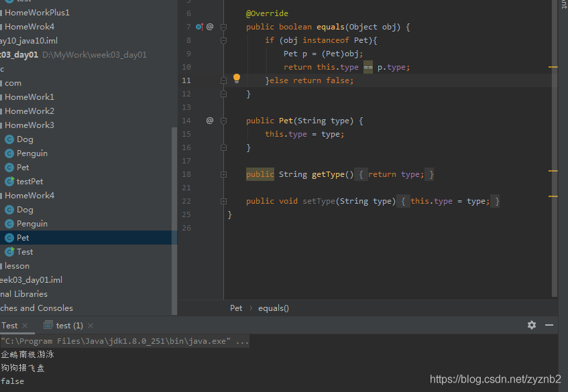
Task: Click the yellow lightbulb quick-fix icon
Action: (237, 78)
